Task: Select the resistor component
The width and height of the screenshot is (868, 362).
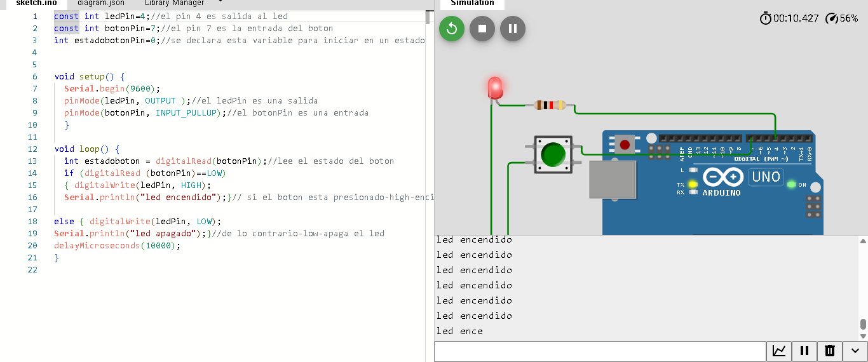Action: coord(550,105)
